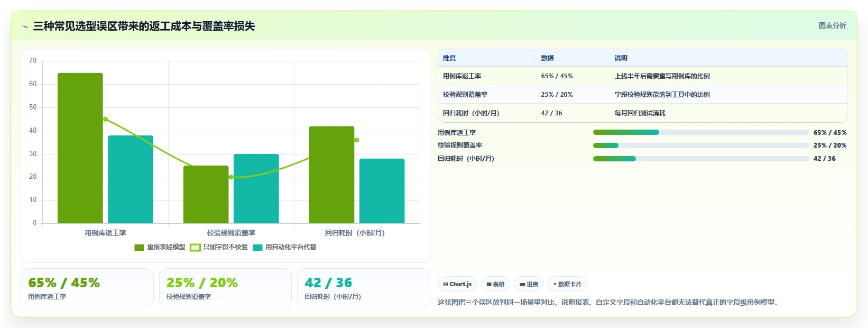The image size is (868, 328).
Task: Click the 回归耗时 progress bar
Action: coord(701,158)
